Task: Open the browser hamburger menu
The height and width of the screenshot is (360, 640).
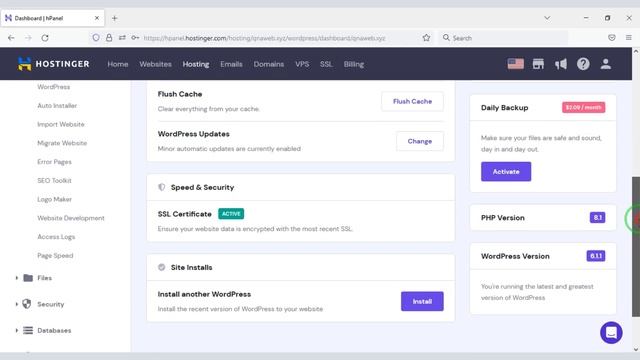Action: point(629,38)
